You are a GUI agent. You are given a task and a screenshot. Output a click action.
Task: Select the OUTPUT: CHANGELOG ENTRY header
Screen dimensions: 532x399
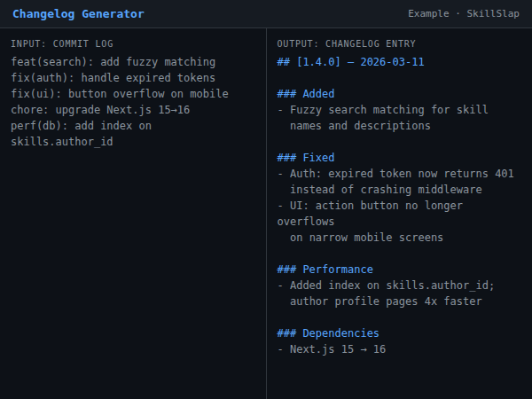[346, 43]
